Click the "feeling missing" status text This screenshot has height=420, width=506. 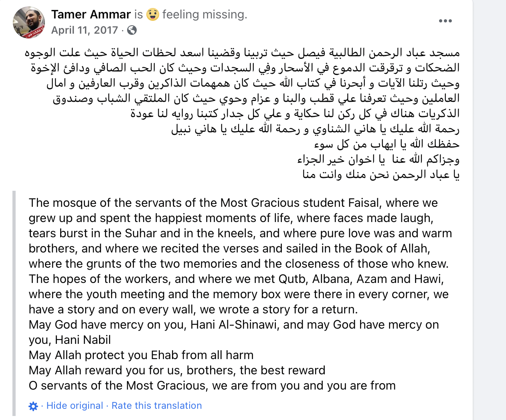(205, 14)
